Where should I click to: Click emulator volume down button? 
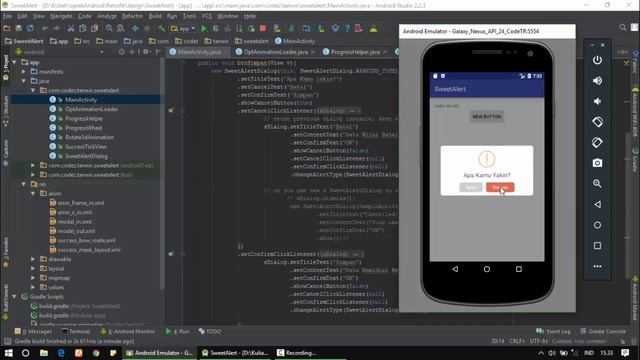point(597,101)
